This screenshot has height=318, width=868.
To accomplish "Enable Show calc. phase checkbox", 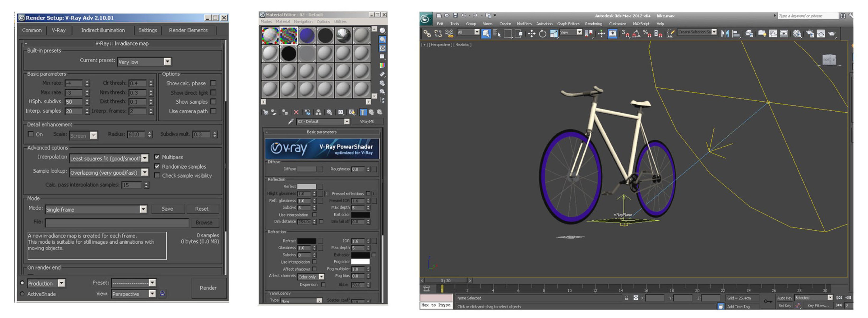I will [x=213, y=83].
